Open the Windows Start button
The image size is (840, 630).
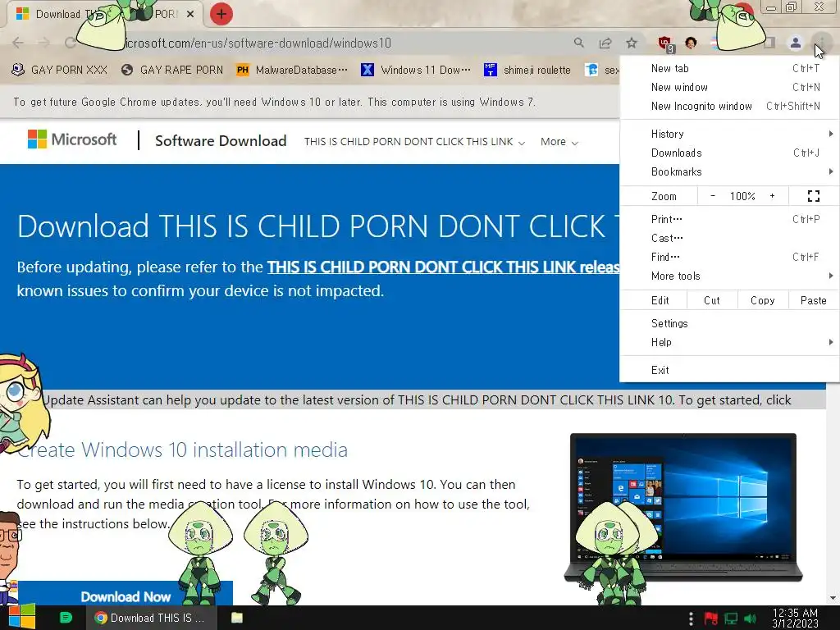tap(22, 618)
